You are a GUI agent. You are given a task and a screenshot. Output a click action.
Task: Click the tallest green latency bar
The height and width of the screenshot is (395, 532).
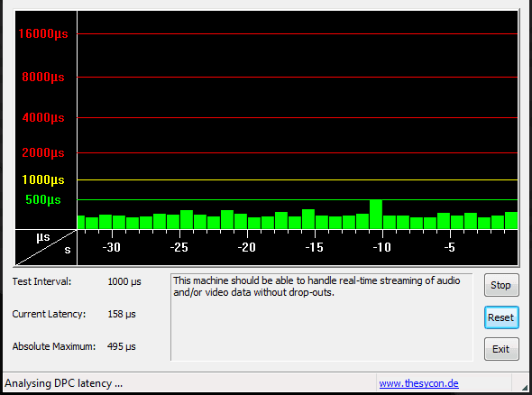376,215
